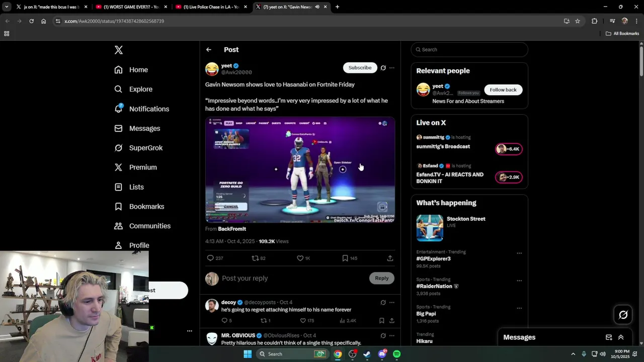Open Steam from taskbar

pyautogui.click(x=367, y=354)
